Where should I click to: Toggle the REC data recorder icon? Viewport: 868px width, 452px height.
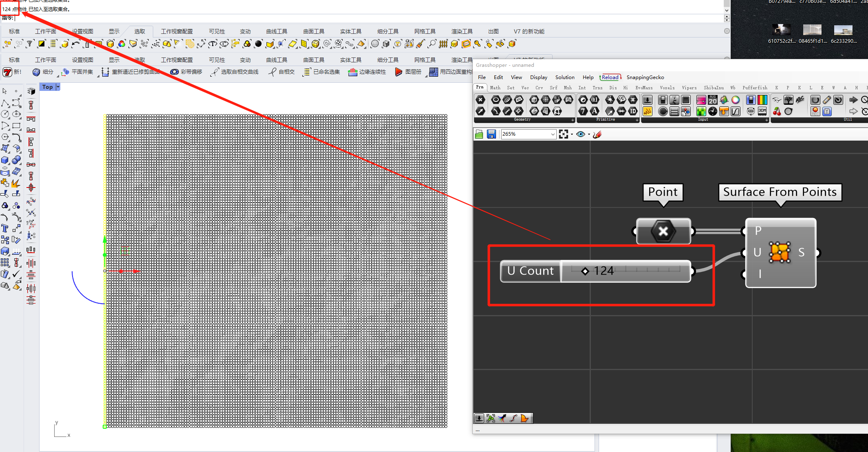pos(815,111)
